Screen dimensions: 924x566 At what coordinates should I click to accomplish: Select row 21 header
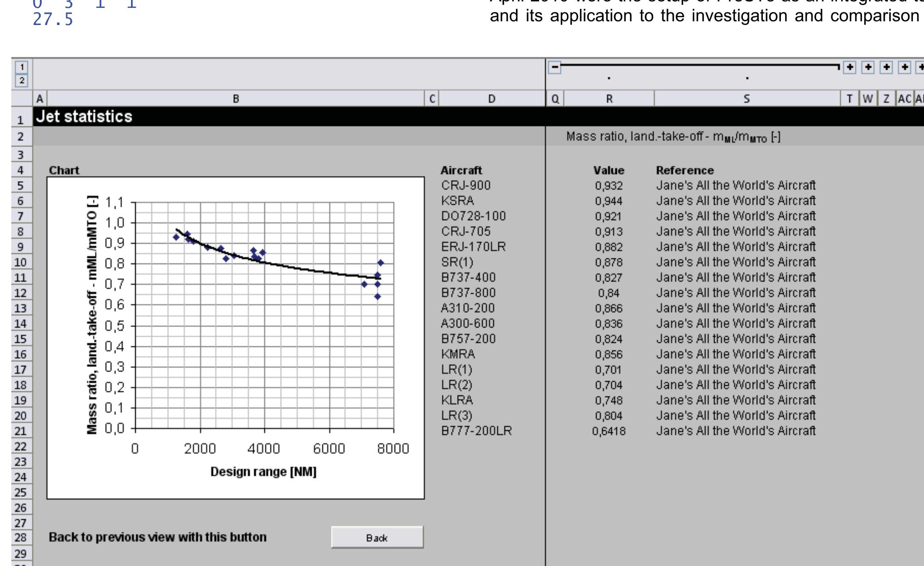tap(22, 431)
